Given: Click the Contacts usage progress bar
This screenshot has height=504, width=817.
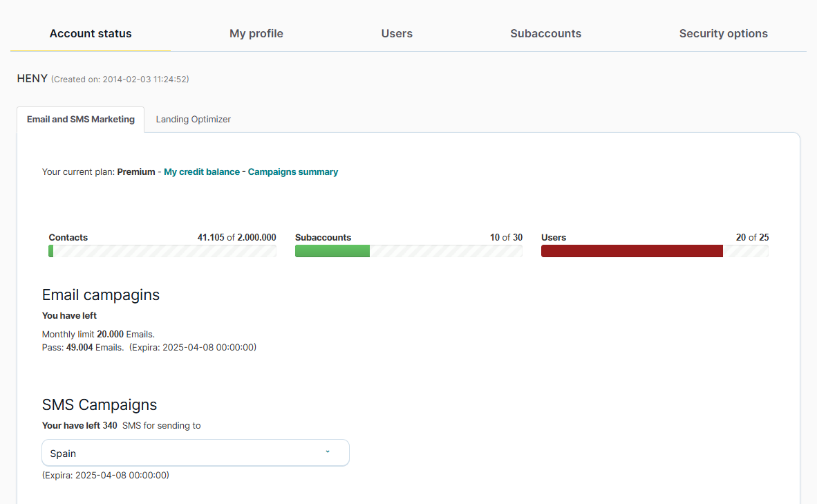Looking at the screenshot, I should [x=162, y=251].
